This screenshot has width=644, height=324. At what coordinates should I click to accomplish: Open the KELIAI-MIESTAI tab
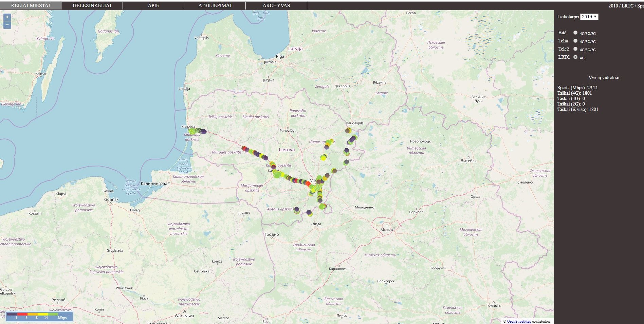click(31, 5)
